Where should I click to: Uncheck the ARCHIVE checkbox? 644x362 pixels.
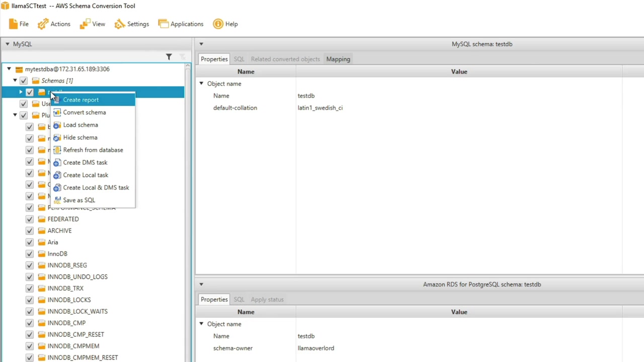[x=30, y=231]
